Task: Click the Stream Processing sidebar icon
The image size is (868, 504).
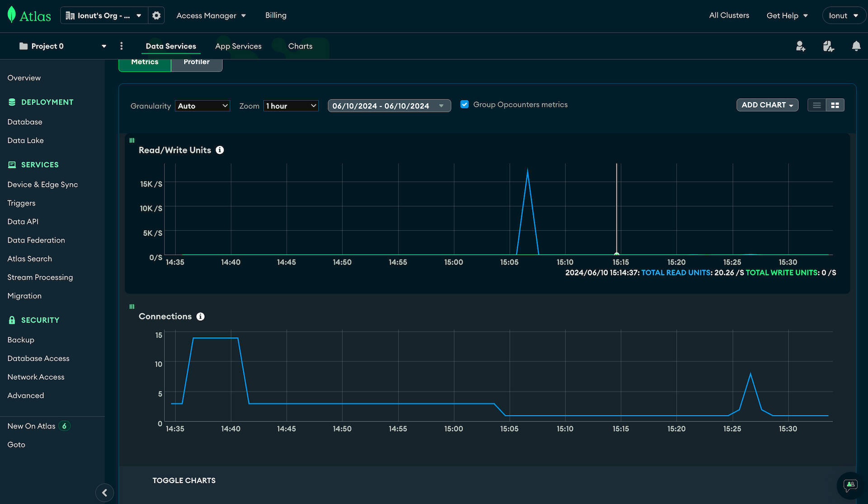Action: point(40,277)
